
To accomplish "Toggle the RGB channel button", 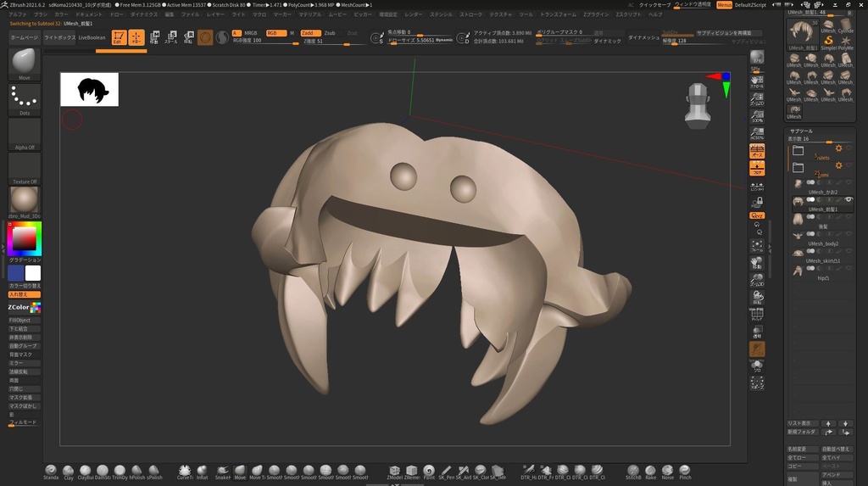I will pyautogui.click(x=275, y=32).
